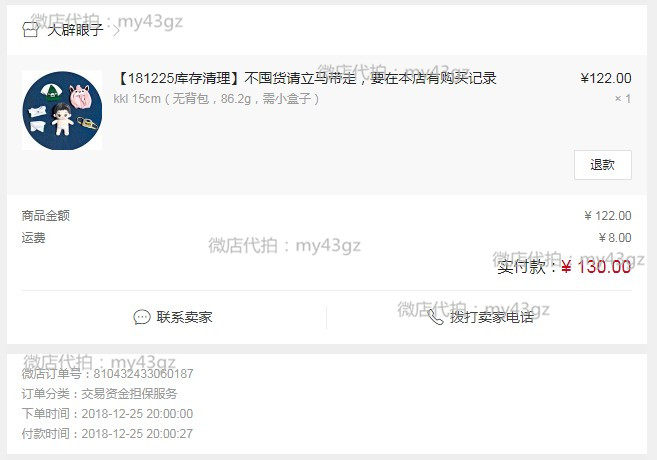Viewport: 657px width, 460px height.
Task: Open the doll product thumbnail image
Action: (62, 110)
